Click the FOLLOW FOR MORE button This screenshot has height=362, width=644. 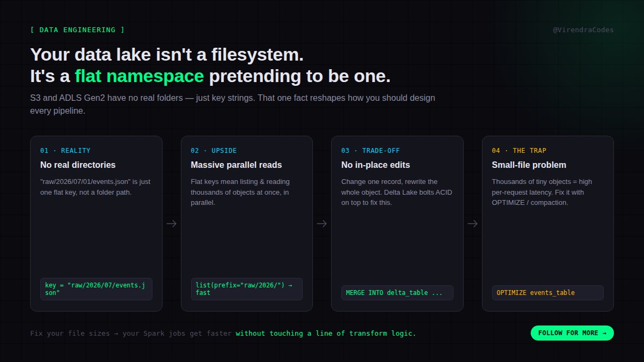tap(572, 333)
